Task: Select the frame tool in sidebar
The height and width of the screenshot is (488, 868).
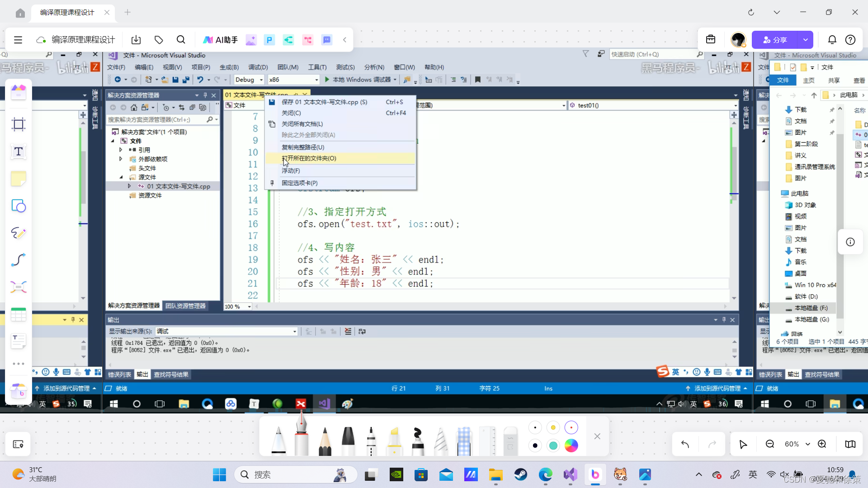Action: point(19,124)
